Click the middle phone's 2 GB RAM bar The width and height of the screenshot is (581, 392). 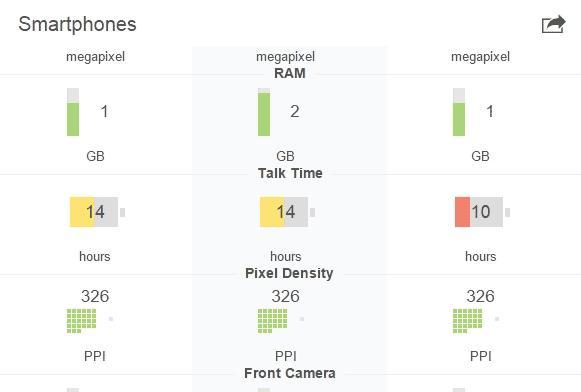click(x=264, y=112)
